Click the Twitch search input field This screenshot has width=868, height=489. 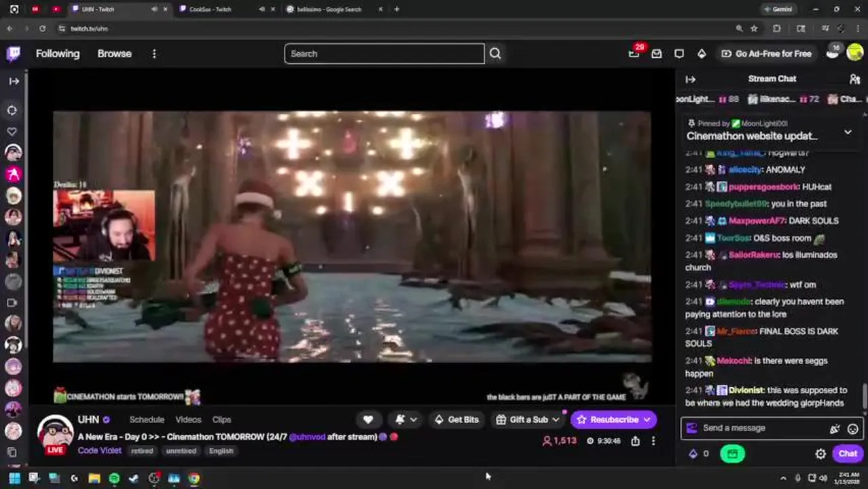click(x=384, y=54)
